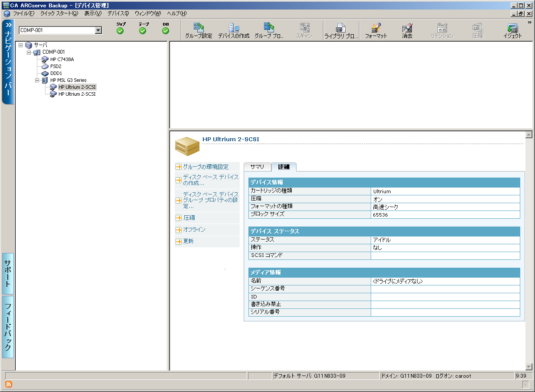
Task: Switch to the サマリ tab
Action: (257, 167)
